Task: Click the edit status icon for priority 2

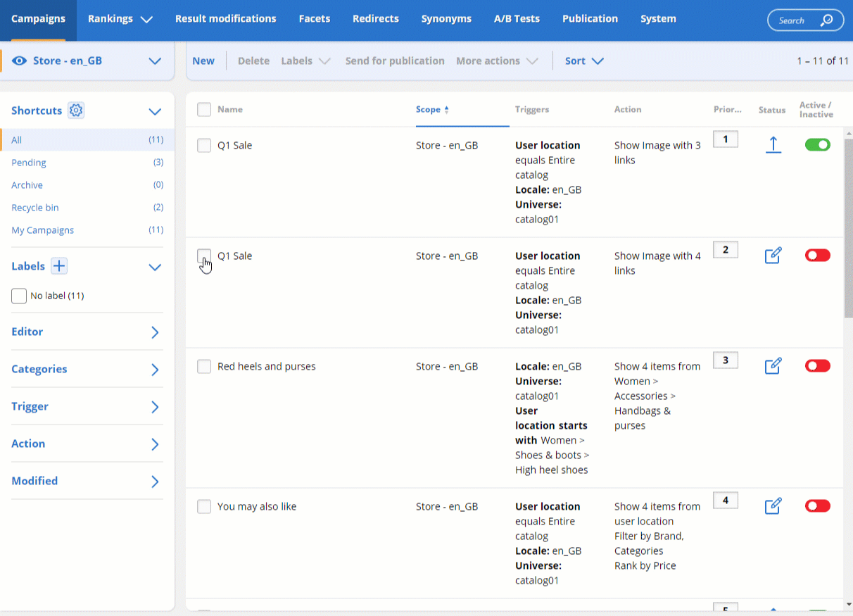Action: pyautogui.click(x=773, y=256)
